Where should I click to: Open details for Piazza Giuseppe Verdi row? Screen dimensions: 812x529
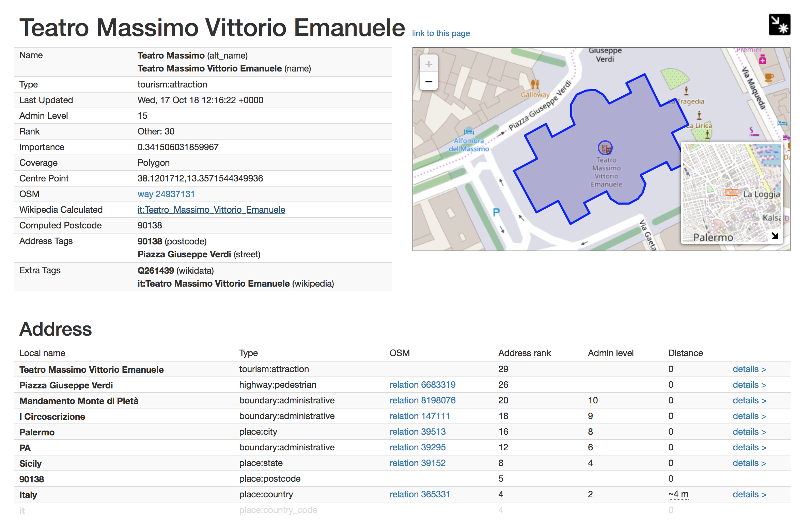pyautogui.click(x=749, y=385)
